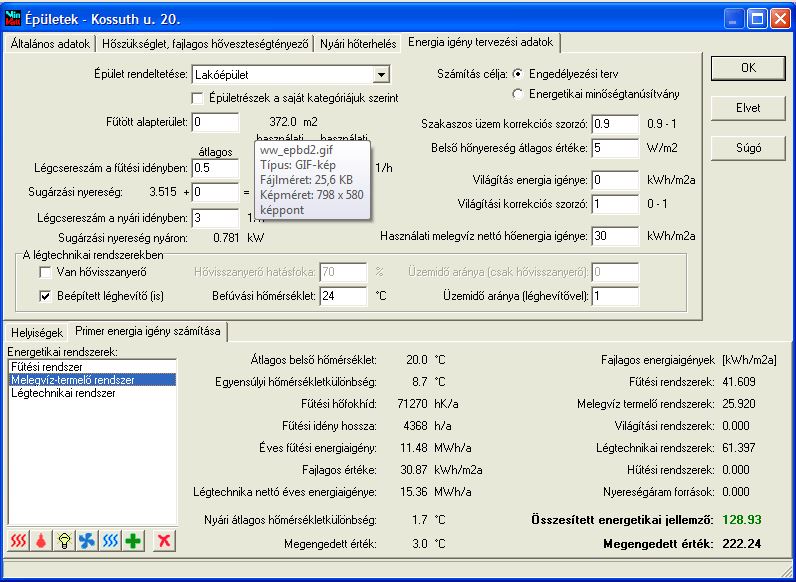Select the Energetikai minőségtanúsítvány radio button
Screen dimensions: 796x582
click(x=518, y=94)
